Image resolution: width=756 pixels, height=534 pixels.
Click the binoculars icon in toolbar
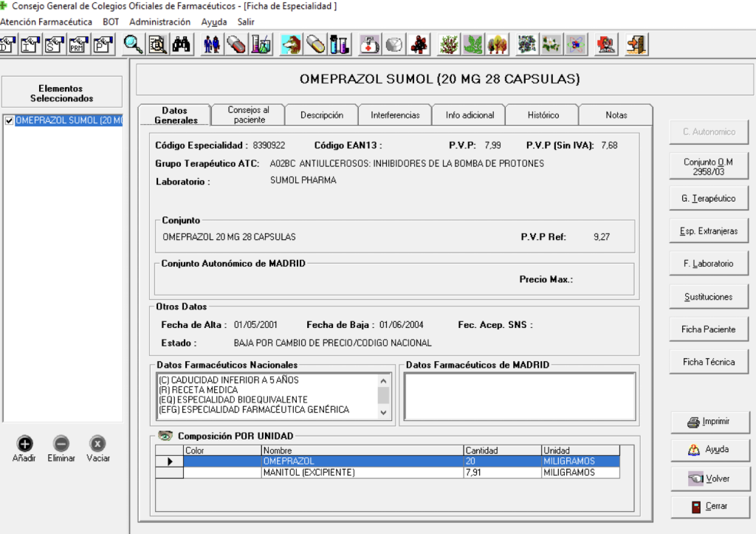(182, 45)
